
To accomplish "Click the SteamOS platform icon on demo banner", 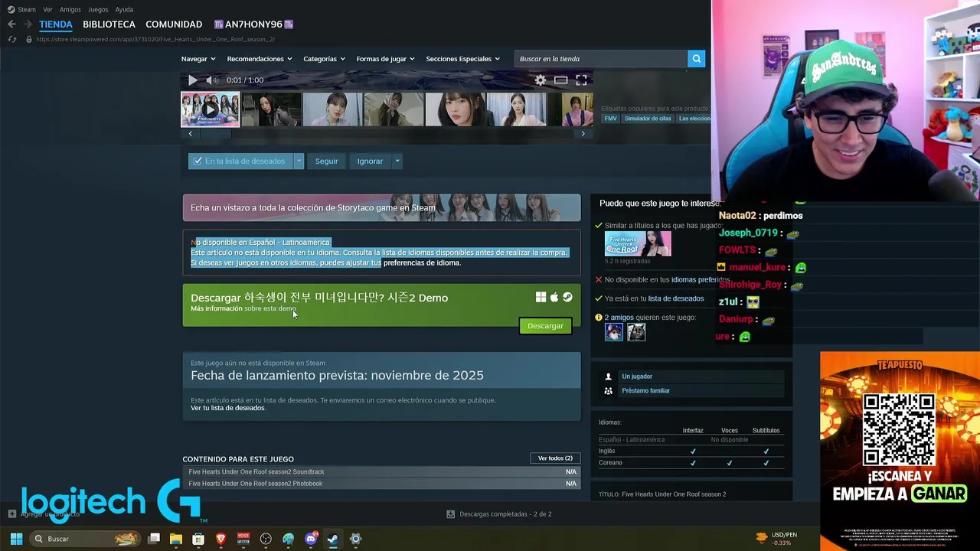I will click(x=567, y=297).
